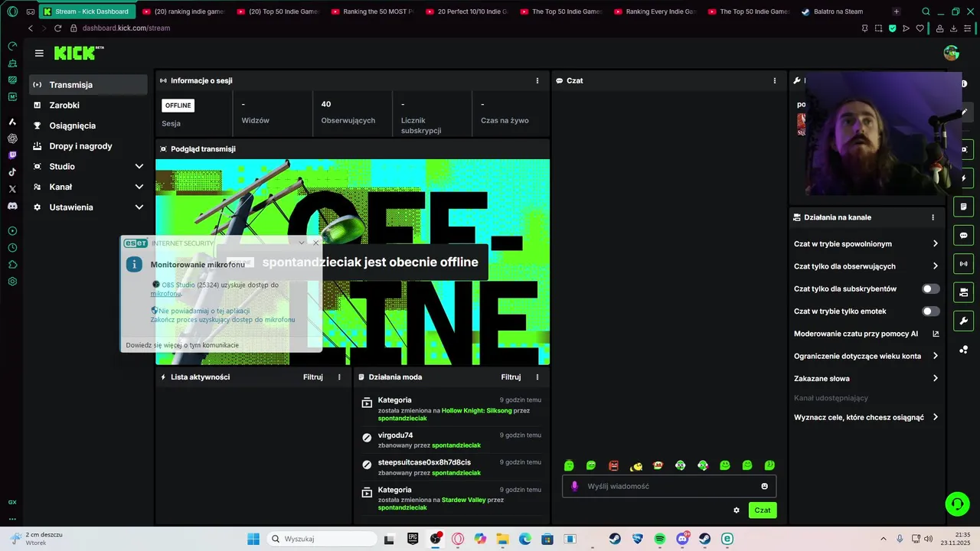Open Discord from the taskbar
The width and height of the screenshot is (980, 551).
(682, 539)
